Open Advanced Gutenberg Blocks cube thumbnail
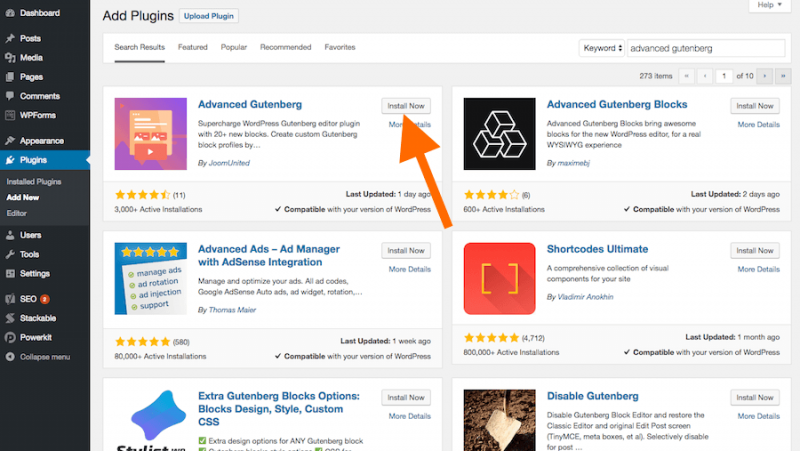 pyautogui.click(x=499, y=134)
